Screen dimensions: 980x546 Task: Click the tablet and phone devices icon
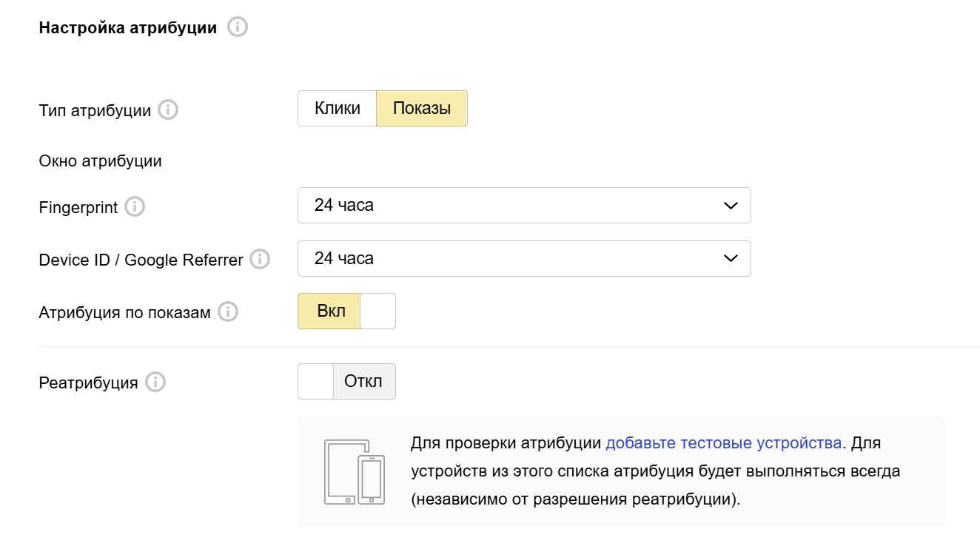pos(355,472)
